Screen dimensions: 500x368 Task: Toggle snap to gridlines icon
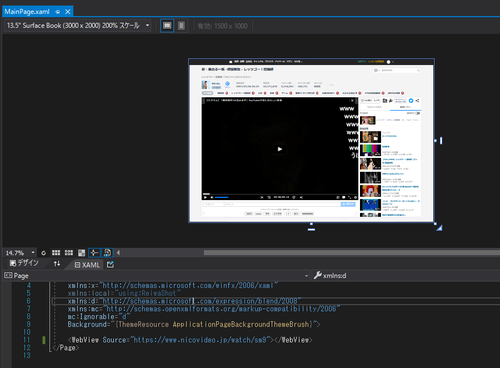pos(69,253)
